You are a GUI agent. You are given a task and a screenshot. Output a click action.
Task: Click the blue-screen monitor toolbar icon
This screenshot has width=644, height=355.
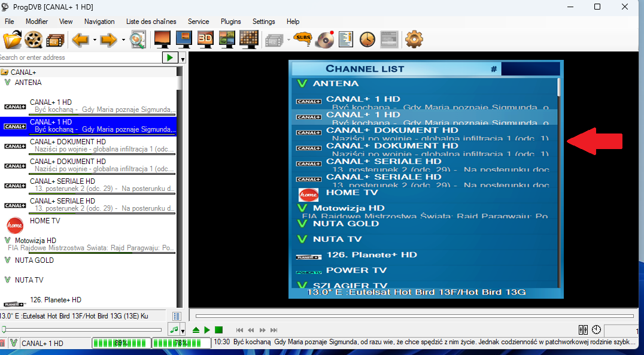pyautogui.click(x=184, y=40)
